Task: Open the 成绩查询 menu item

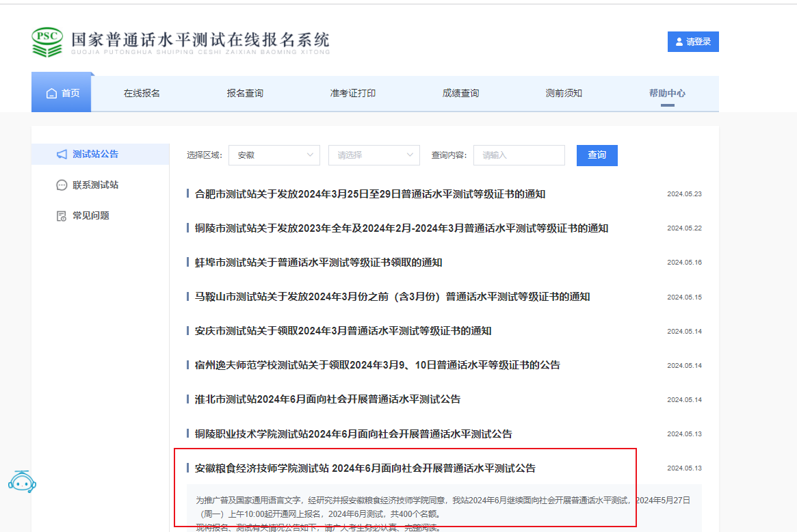Action: pos(460,94)
